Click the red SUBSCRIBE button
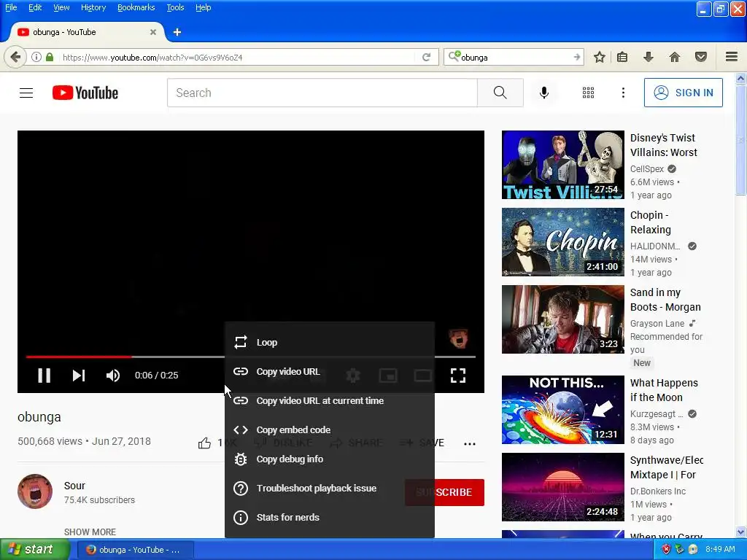 tap(444, 492)
